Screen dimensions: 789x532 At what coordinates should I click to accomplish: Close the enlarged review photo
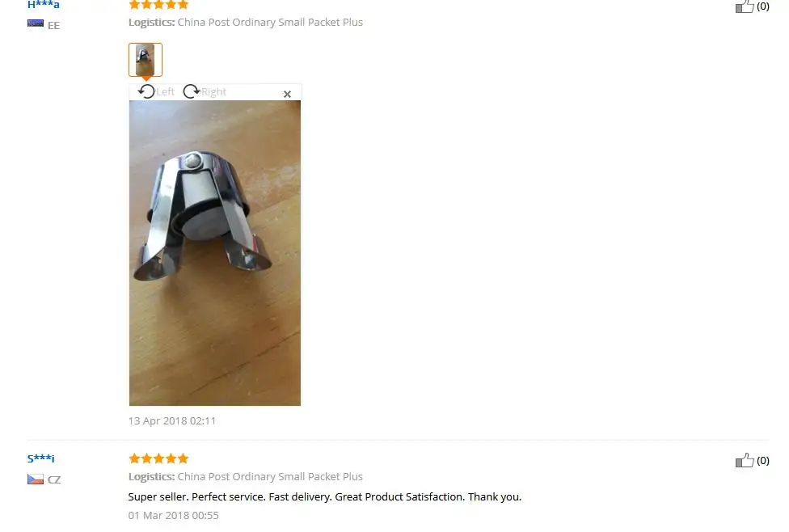click(x=287, y=94)
